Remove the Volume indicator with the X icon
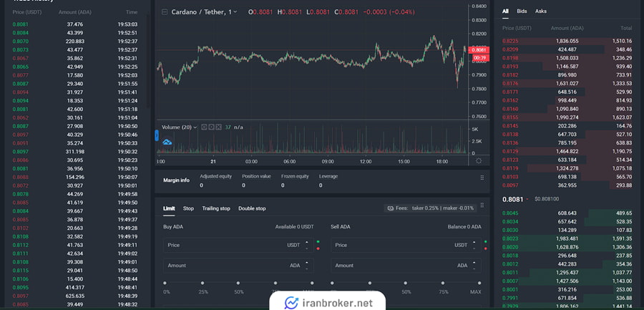644x310 pixels. point(218,127)
